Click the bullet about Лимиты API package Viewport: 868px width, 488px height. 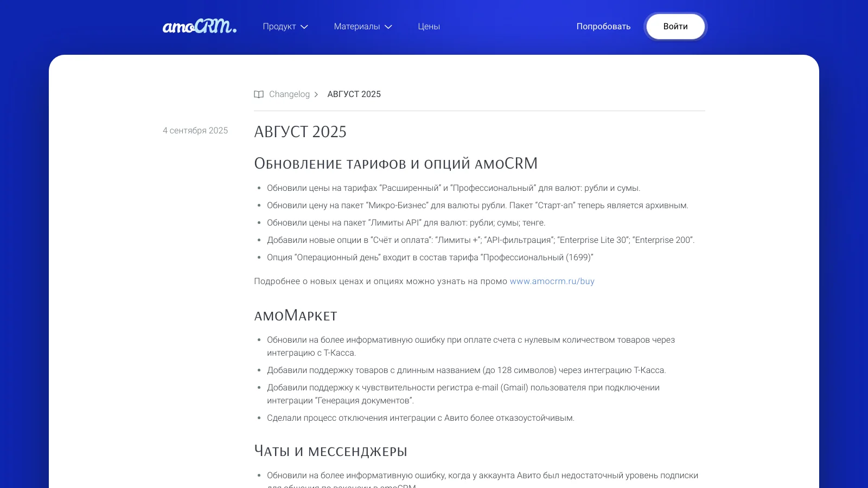406,223
